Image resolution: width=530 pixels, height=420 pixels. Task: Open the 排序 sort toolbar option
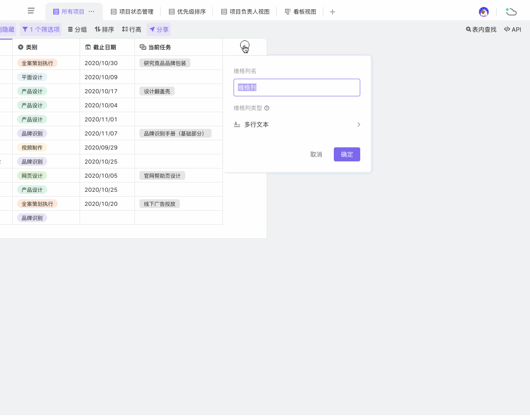104,29
